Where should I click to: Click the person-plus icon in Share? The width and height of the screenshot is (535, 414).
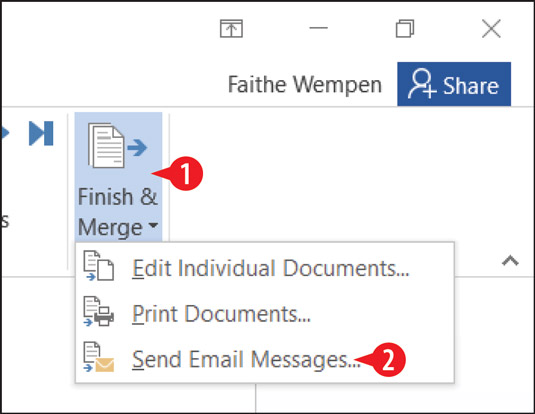coord(422,84)
